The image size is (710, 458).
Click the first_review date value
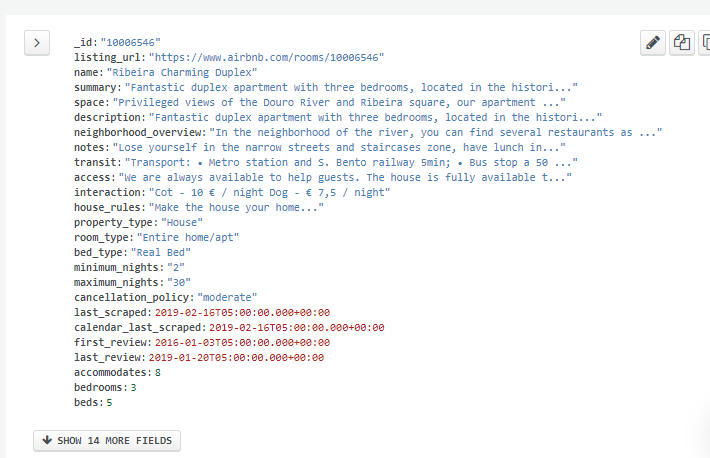tap(242, 342)
